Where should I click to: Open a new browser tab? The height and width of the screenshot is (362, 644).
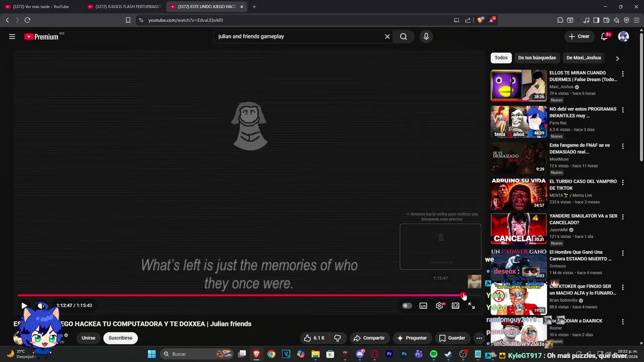point(254,7)
